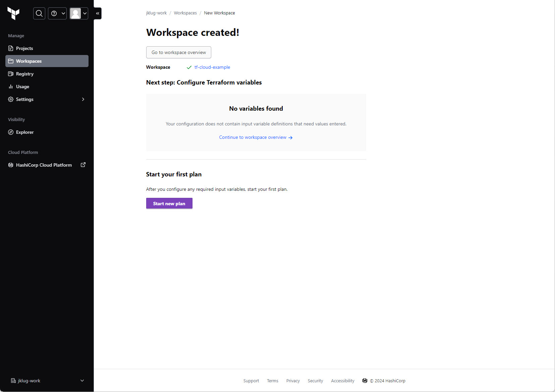555x392 pixels.
Task: Click HashiCorp Cloud Platform external link icon
Action: 83,165
